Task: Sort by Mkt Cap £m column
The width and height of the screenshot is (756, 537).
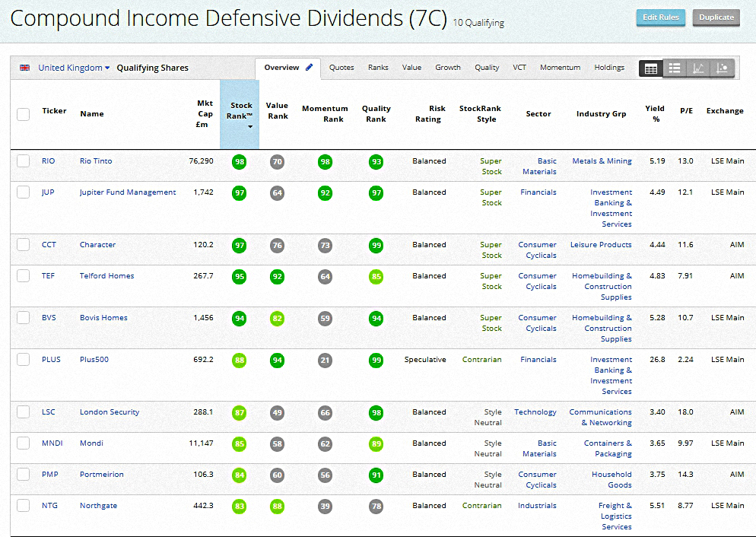Action: click(205, 114)
